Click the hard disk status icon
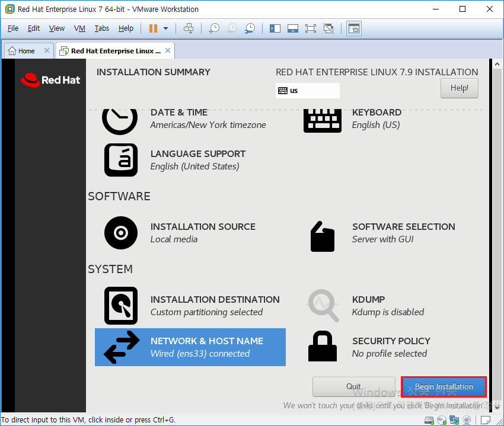This screenshot has height=426, width=504. click(x=429, y=420)
